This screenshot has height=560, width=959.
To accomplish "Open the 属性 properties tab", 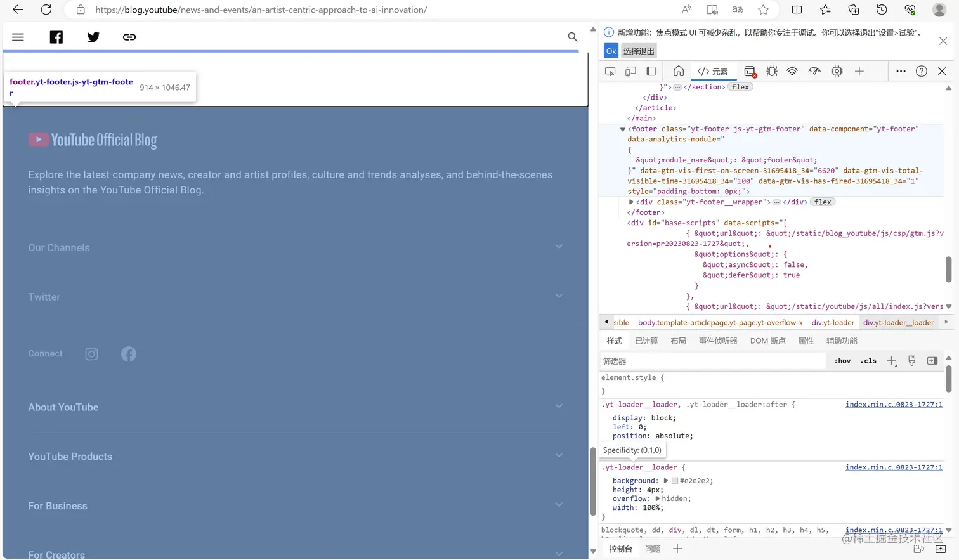I will click(x=806, y=341).
